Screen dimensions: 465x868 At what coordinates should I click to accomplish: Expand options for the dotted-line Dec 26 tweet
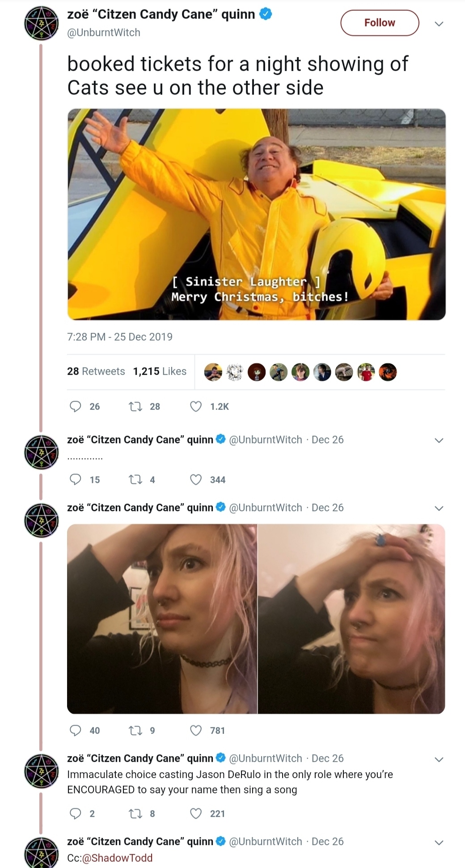coord(439,440)
